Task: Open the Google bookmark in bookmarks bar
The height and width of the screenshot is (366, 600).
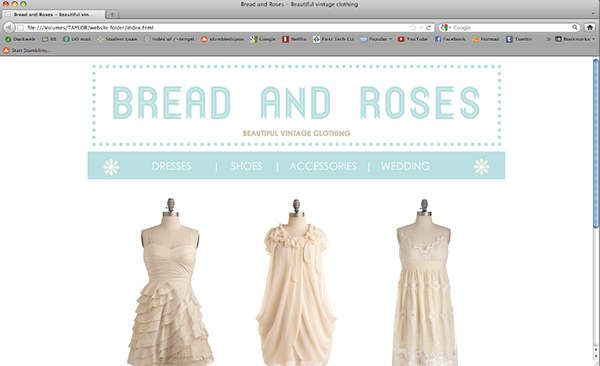Action: 263,39
